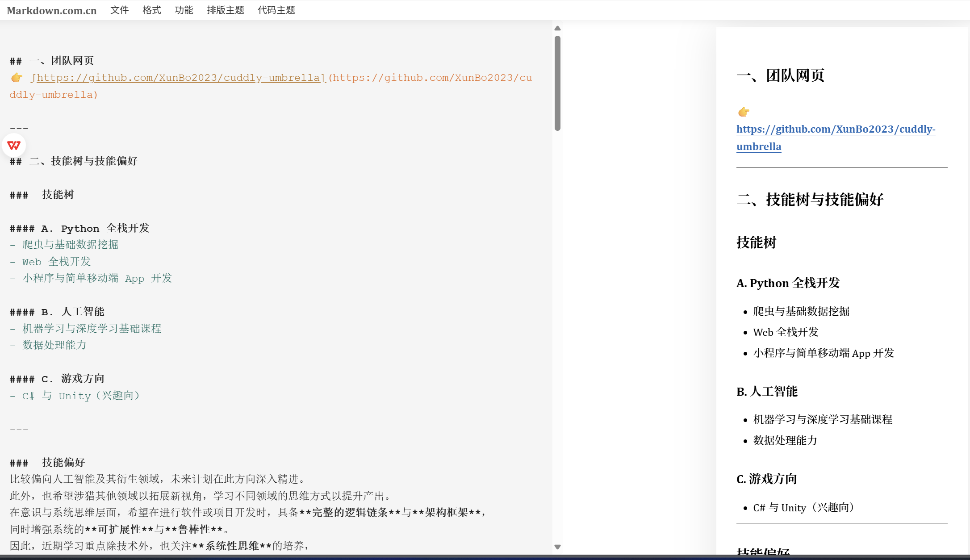Open the cuddly-umbrella GitHub link in the preview

click(835, 130)
